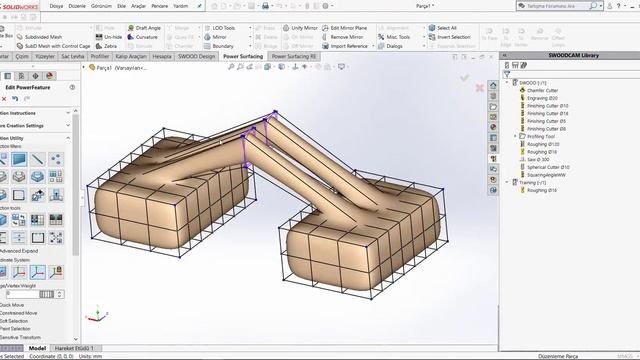Click the origin coordinate system icon

38,272
